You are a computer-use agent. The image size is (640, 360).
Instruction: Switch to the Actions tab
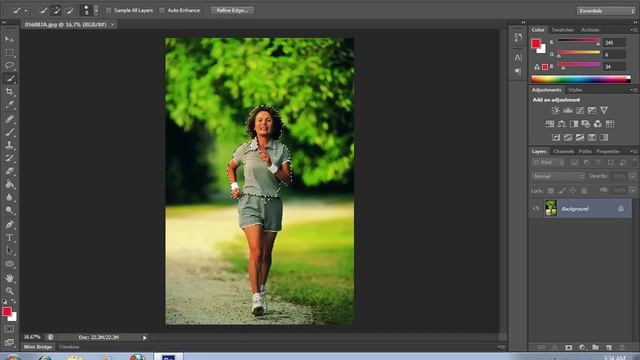point(590,30)
